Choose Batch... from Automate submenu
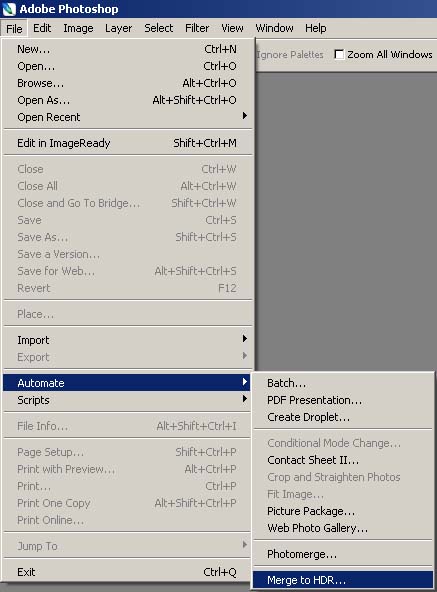Image resolution: width=437 pixels, height=592 pixels. tap(343, 383)
